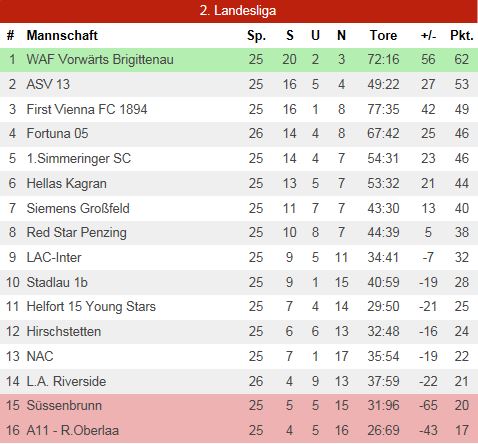Click Fortuna 05 team name
The width and height of the screenshot is (478, 444).
57,134
